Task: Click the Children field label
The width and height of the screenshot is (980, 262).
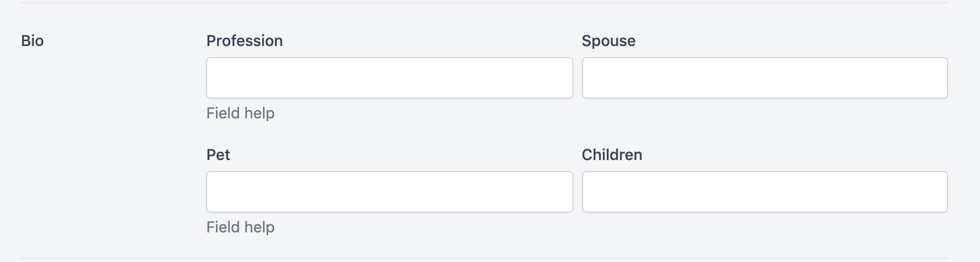Action: pos(612,155)
